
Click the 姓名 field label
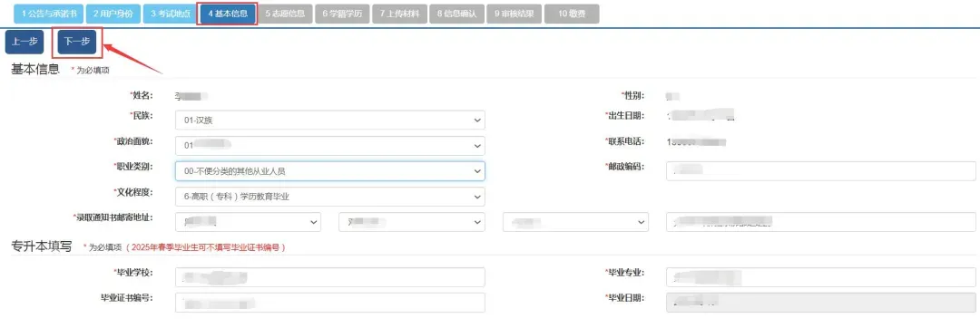coord(142,95)
